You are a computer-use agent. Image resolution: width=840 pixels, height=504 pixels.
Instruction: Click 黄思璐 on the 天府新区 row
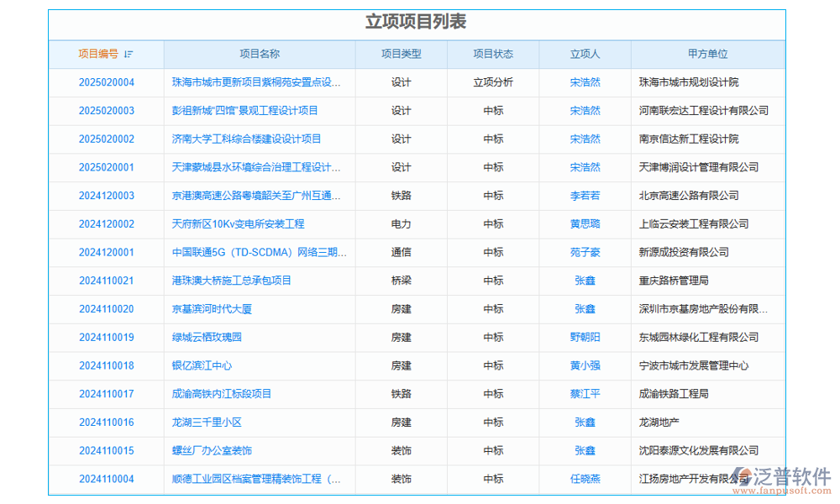point(585,223)
